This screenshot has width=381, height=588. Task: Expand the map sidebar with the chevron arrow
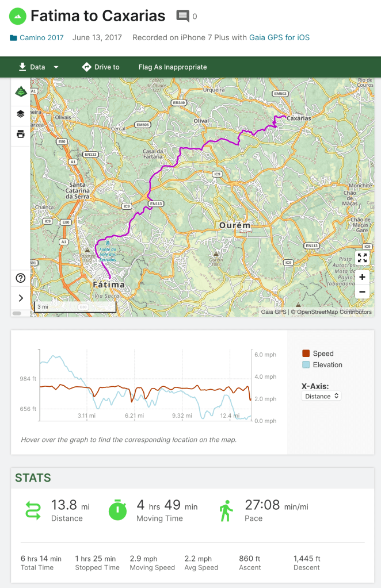pyautogui.click(x=21, y=298)
